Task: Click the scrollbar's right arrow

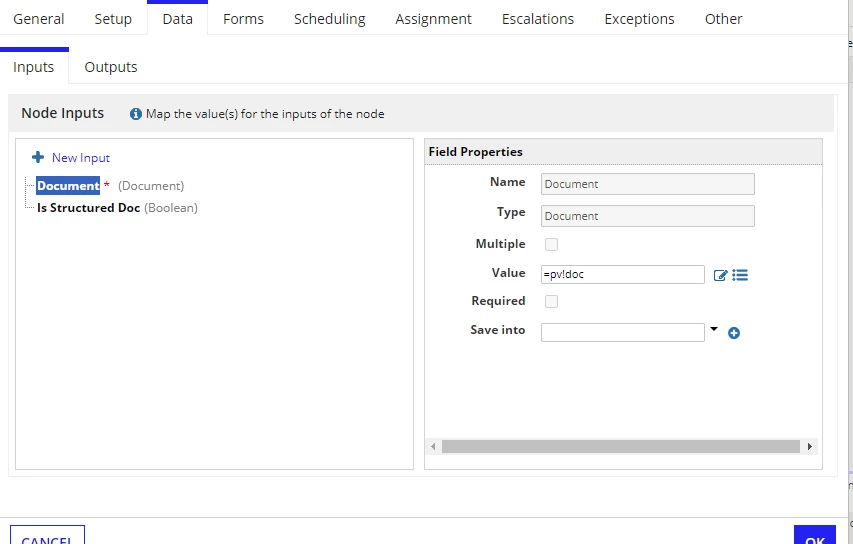Action: tap(809, 447)
